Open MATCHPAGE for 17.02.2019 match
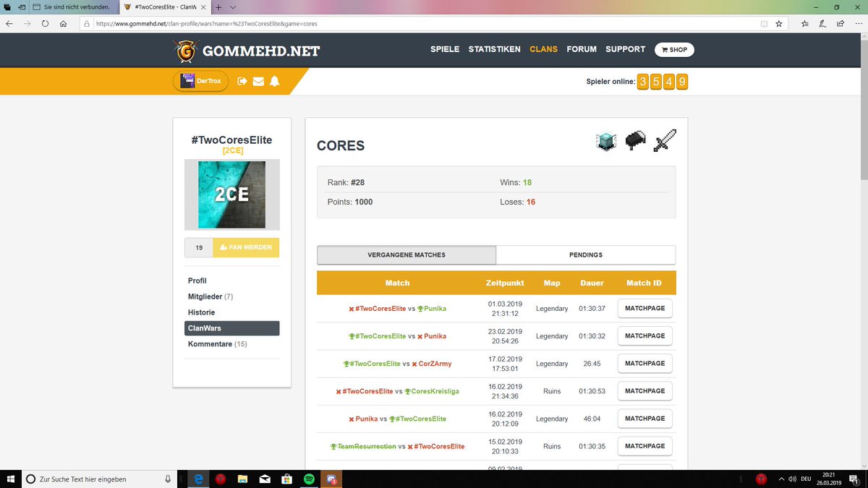The image size is (868, 488). click(x=644, y=364)
